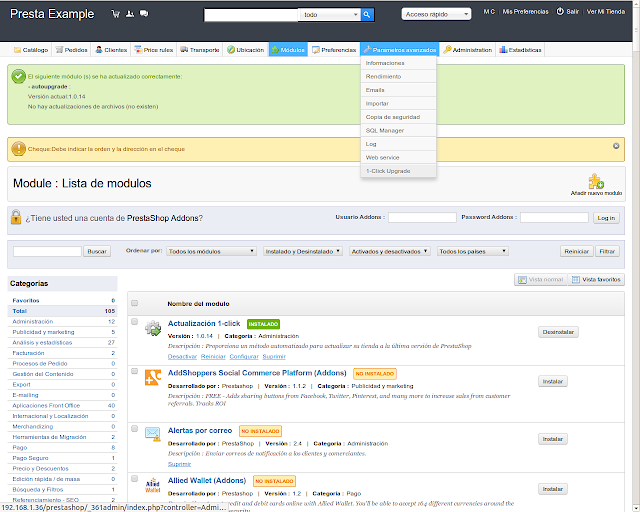
Task: Choose SQL Manager menu entry
Action: pyautogui.click(x=398, y=130)
